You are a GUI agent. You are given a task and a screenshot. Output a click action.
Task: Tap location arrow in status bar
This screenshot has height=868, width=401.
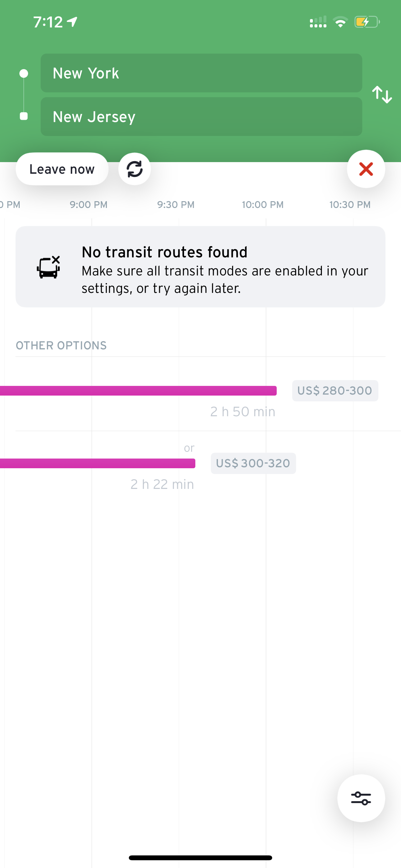[x=72, y=22]
